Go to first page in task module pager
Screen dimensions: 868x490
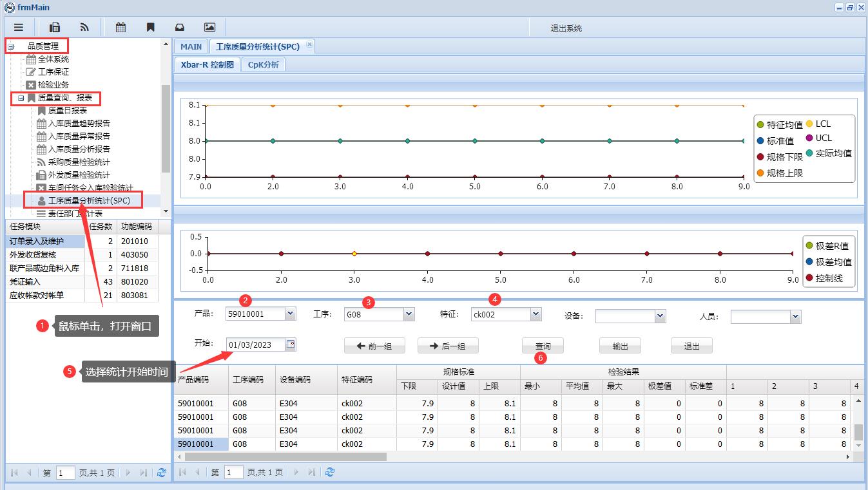tap(14, 473)
